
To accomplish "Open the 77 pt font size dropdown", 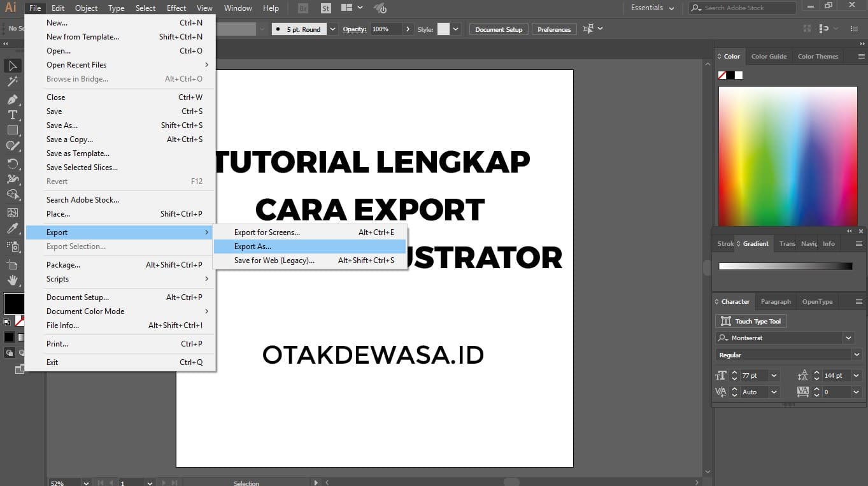I will pyautogui.click(x=774, y=376).
